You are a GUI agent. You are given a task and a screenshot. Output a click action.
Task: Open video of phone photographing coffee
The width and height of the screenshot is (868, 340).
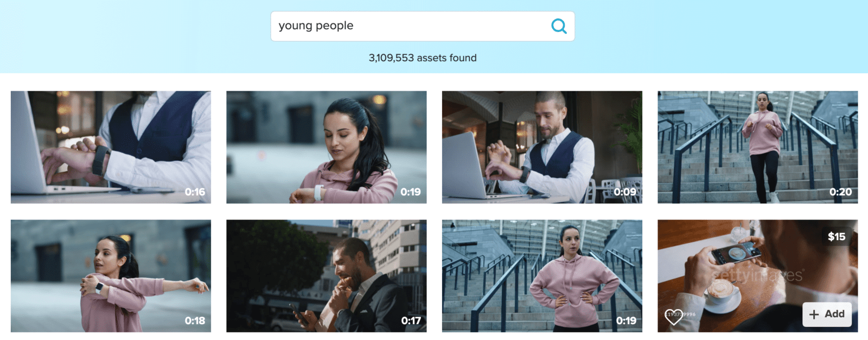(758, 276)
